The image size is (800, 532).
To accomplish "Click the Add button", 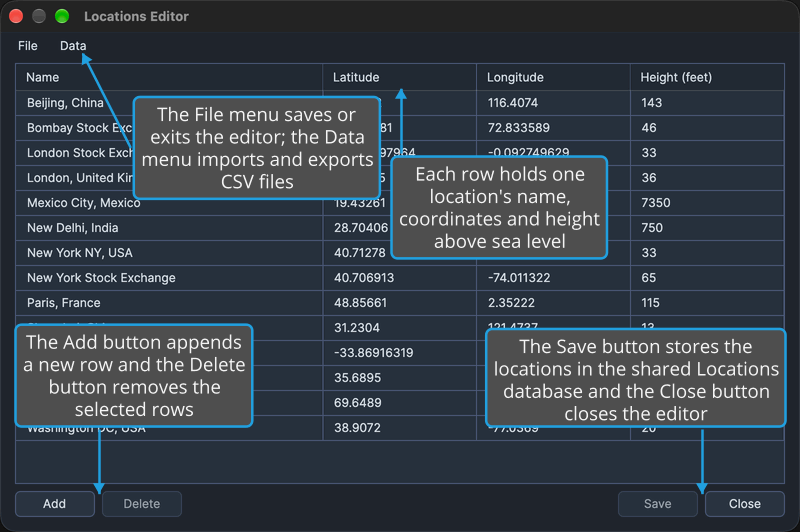I will pyautogui.click(x=55, y=504).
